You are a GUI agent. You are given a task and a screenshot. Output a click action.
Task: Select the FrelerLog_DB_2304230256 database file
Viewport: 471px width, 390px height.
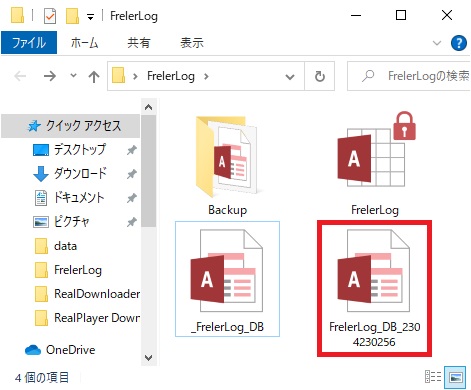pos(374,288)
